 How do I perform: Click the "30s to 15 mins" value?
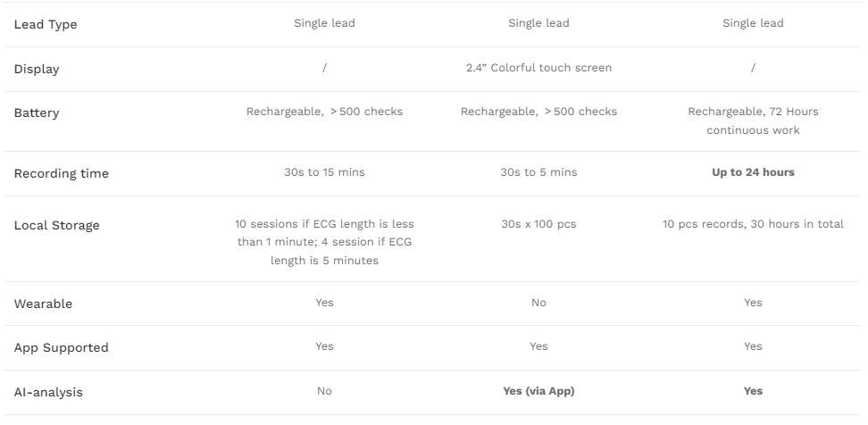coord(324,172)
